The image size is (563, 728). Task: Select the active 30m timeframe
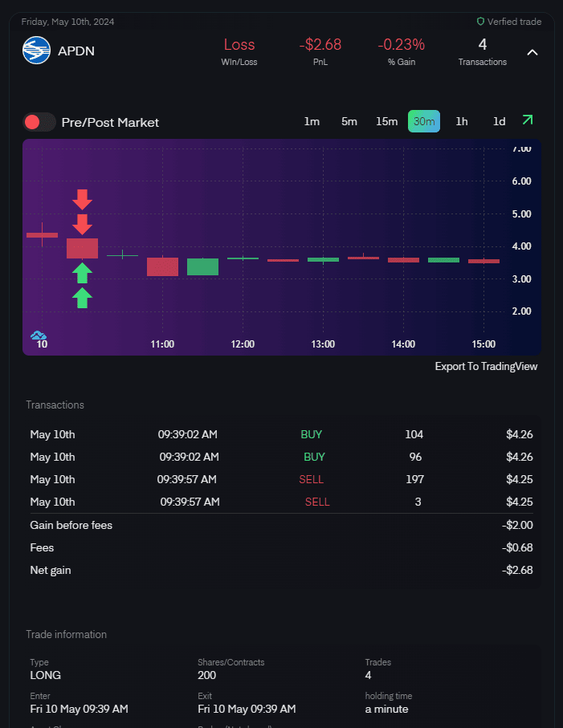click(x=424, y=121)
